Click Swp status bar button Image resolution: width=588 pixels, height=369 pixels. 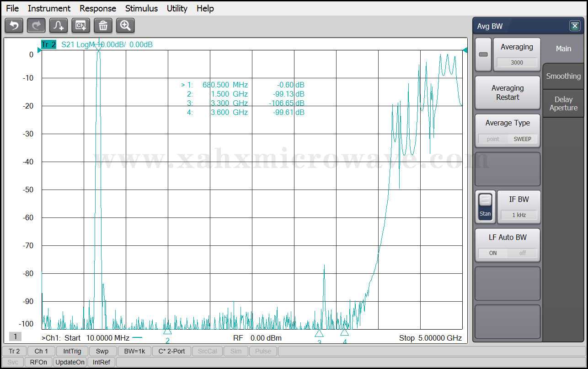(102, 351)
